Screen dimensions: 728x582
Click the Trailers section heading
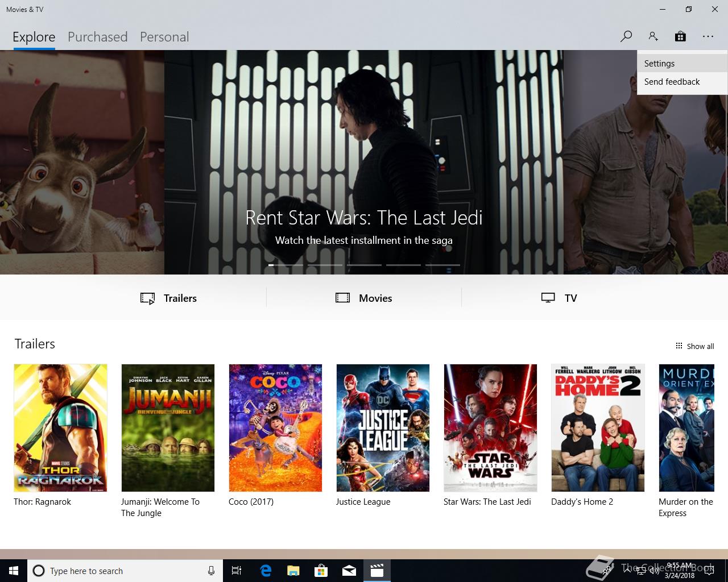[35, 344]
